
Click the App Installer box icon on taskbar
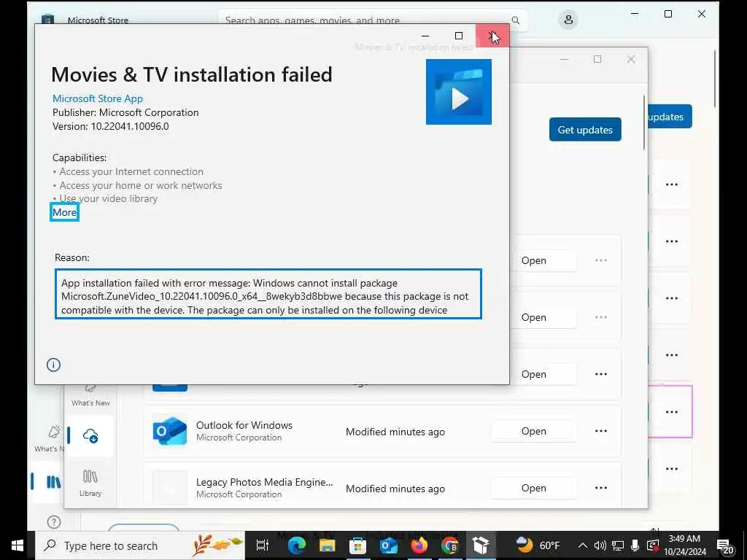pyautogui.click(x=481, y=545)
